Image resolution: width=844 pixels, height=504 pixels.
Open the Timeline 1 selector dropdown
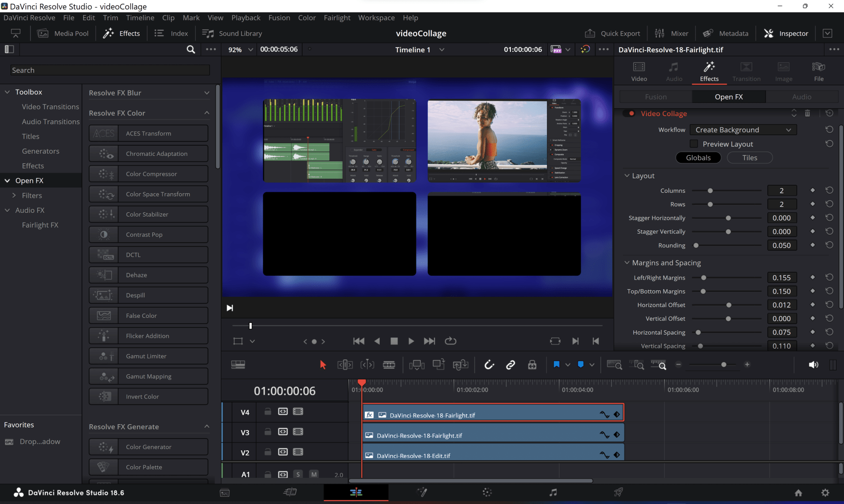442,49
